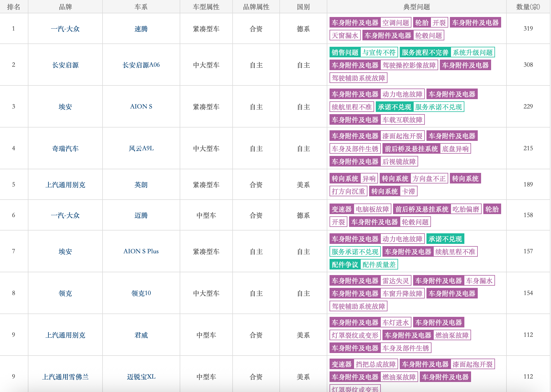
Task: Open the 上汽通用雪佛兰 brand link
Action: pos(65,377)
